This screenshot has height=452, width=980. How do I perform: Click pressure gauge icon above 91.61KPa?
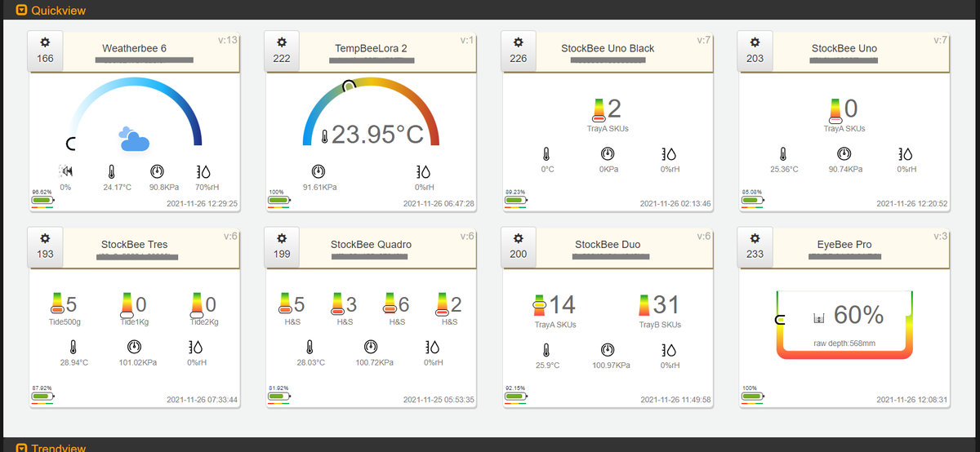318,171
